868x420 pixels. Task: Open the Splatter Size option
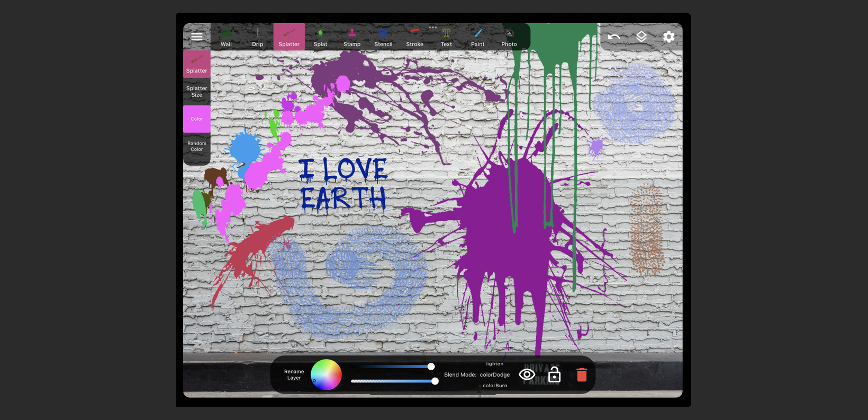click(197, 92)
